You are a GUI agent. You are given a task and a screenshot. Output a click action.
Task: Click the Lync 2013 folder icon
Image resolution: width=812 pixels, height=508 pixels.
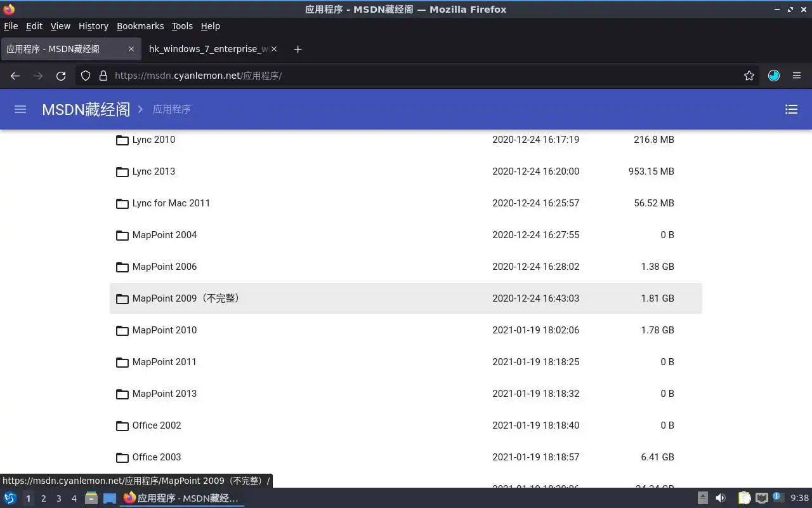tap(122, 172)
